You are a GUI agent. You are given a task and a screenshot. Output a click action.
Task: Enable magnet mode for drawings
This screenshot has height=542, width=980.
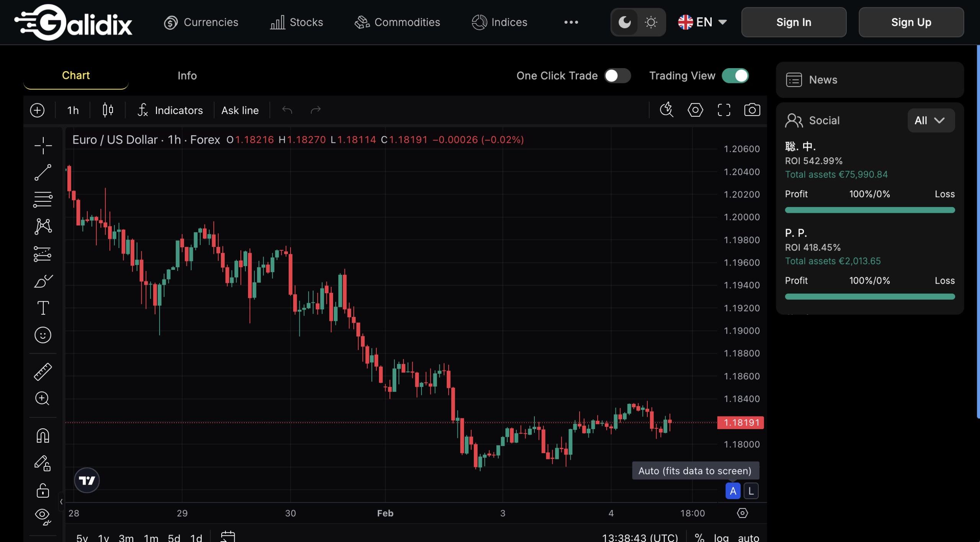[43, 436]
